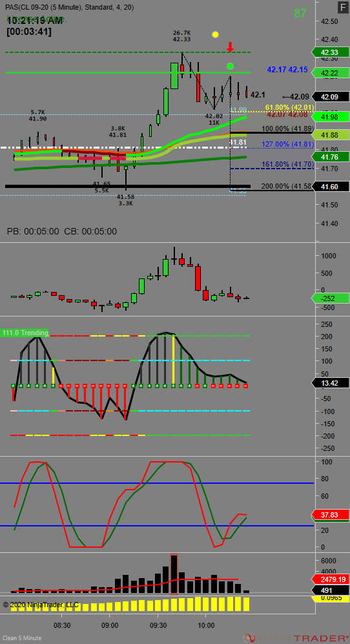Click the red down arrow signal marker
Viewport: 350px width, 644px height.
coord(231,47)
